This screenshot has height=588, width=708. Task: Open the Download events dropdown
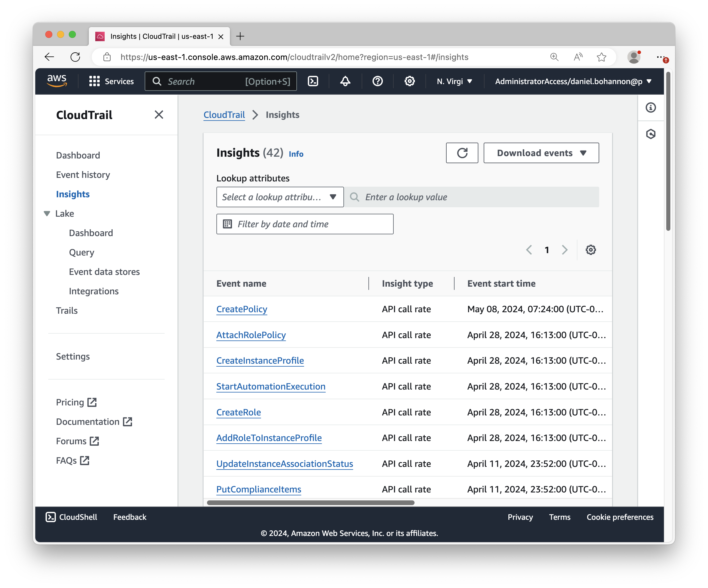click(x=540, y=153)
